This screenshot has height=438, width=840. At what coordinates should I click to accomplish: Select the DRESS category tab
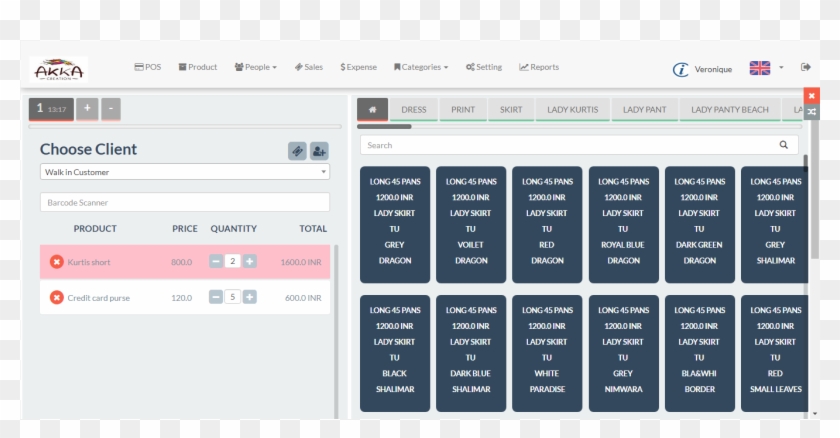point(414,110)
